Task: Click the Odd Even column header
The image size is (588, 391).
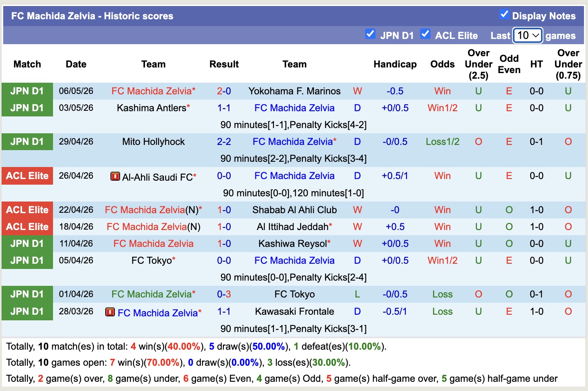Action: click(x=509, y=64)
